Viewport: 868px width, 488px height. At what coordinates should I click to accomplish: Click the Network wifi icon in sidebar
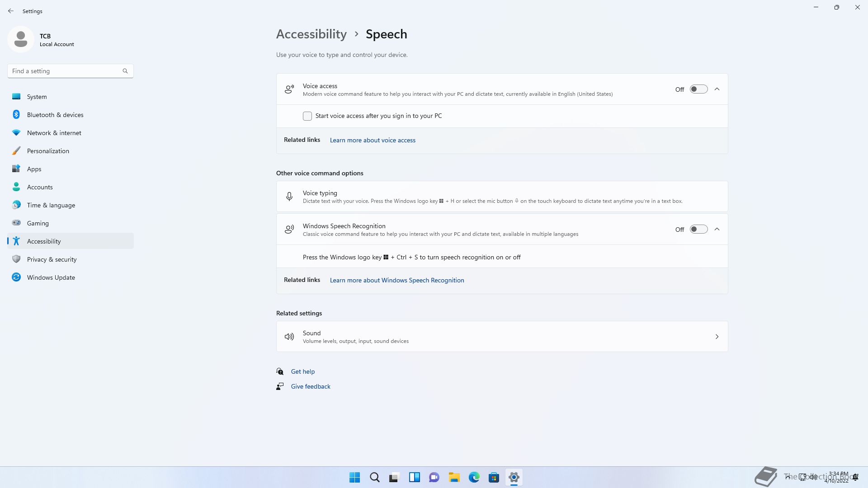click(16, 133)
